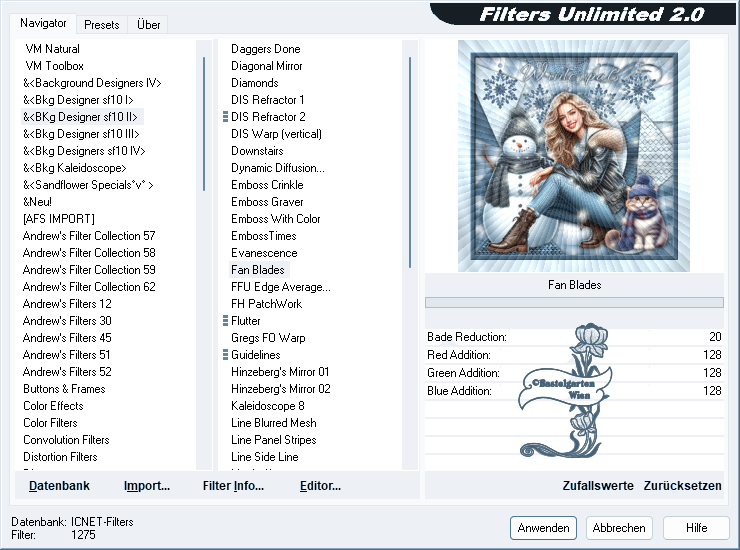Screen dimensions: 740x550
Task: Select VM Toolbox category
Action: 55,66
